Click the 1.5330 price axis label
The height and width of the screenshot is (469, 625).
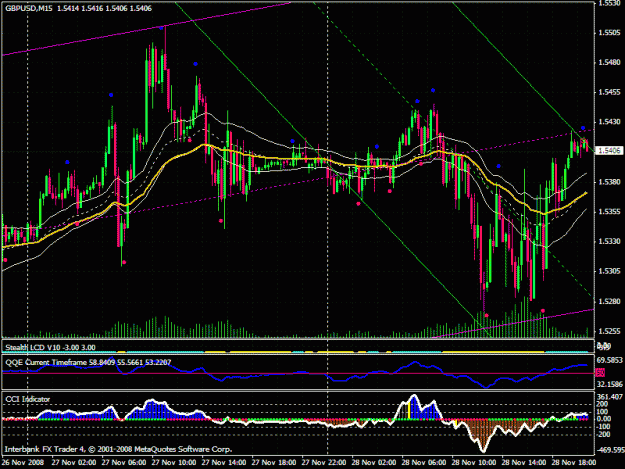609,241
